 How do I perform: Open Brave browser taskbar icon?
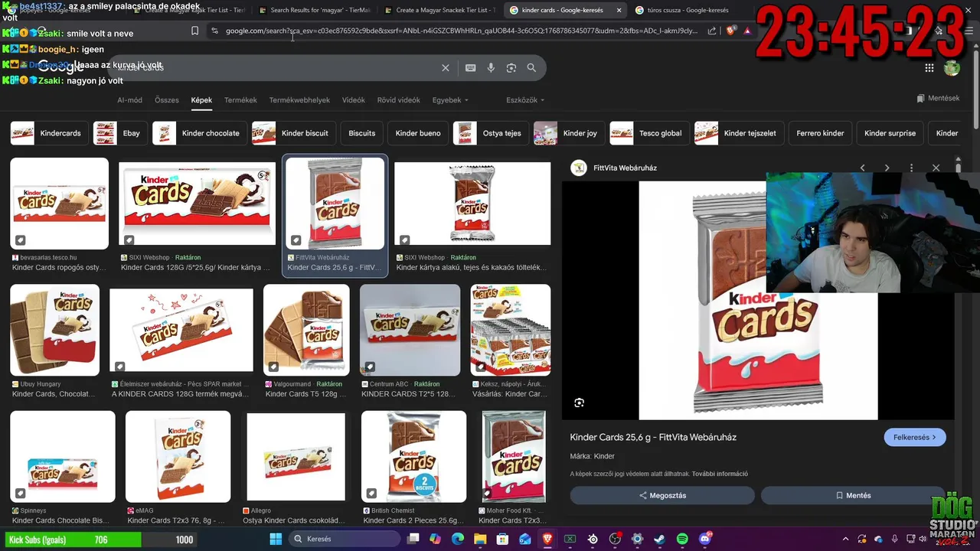coord(547,539)
